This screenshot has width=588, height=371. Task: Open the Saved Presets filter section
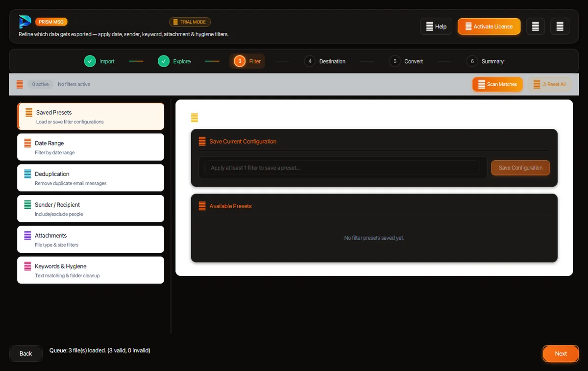click(x=91, y=117)
